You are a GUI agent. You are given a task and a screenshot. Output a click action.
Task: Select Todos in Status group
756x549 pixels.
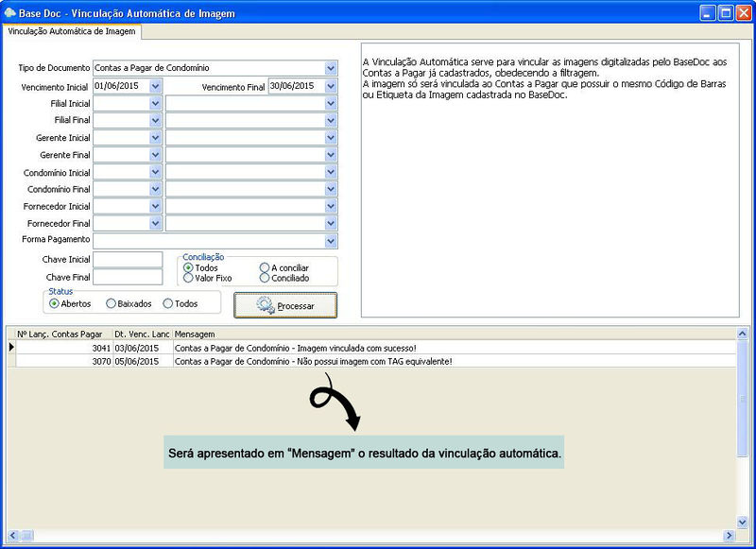tap(168, 303)
